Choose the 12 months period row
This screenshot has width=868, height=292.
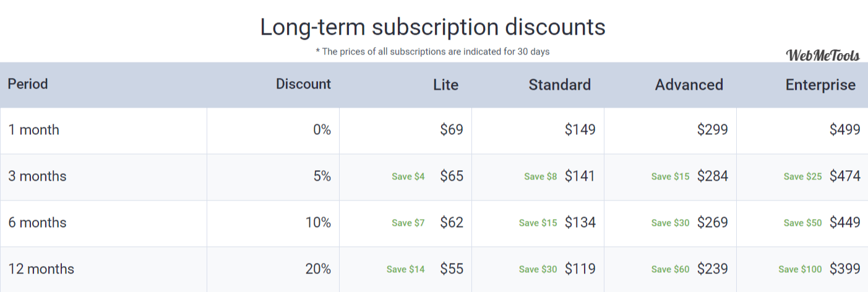434,269
